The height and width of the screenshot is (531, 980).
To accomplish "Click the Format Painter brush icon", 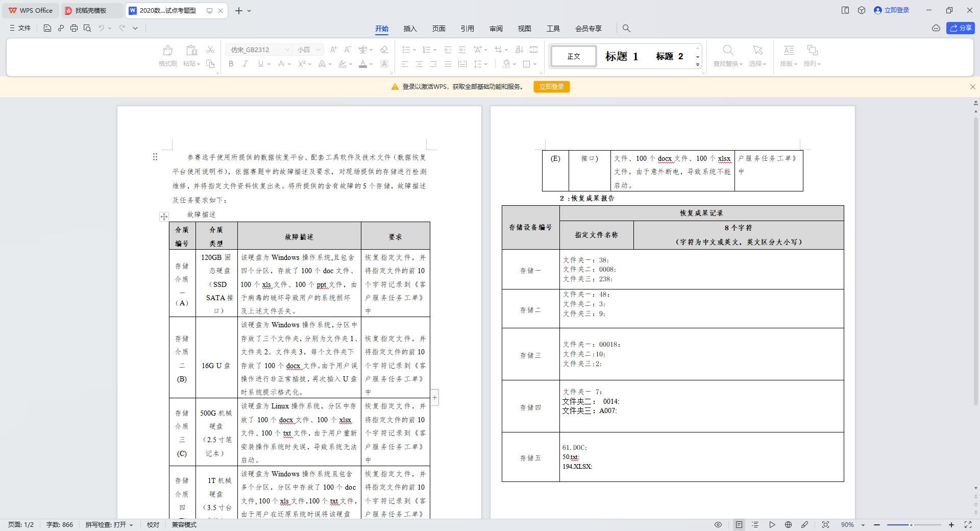I will (167, 51).
